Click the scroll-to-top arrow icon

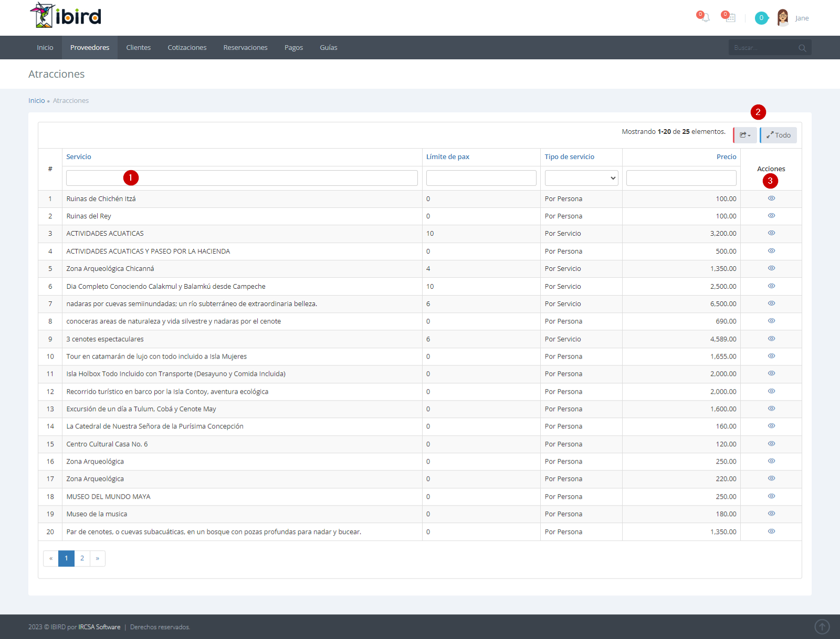click(822, 626)
